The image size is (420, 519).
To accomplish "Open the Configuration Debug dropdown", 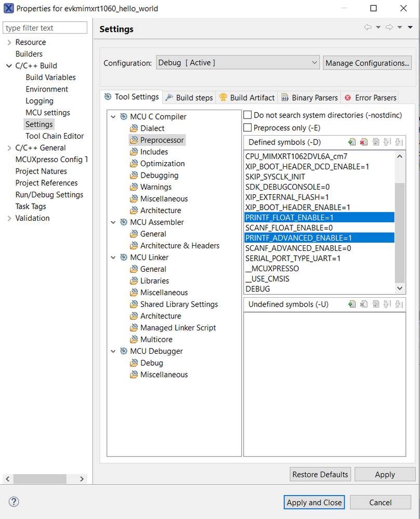I will (238, 62).
